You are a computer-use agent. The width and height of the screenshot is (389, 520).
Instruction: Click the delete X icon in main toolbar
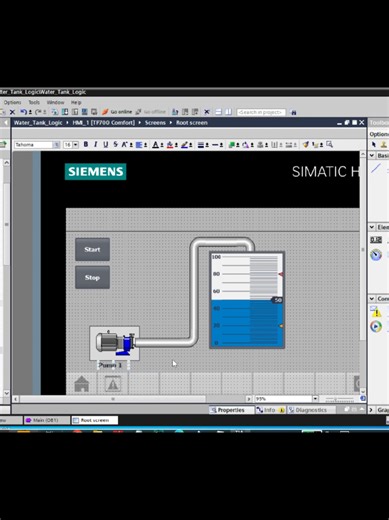click(x=12, y=112)
